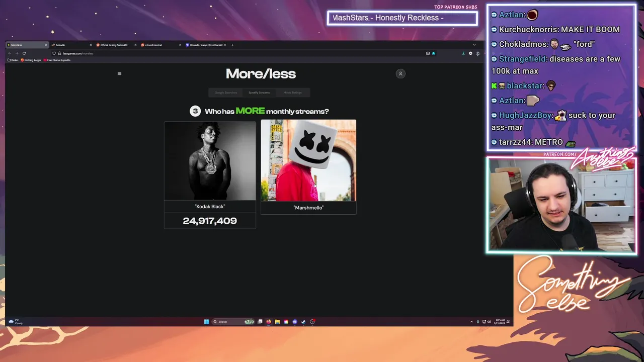The image size is (644, 362).
Task: Open Steam from the taskbar
Action: [303, 322]
